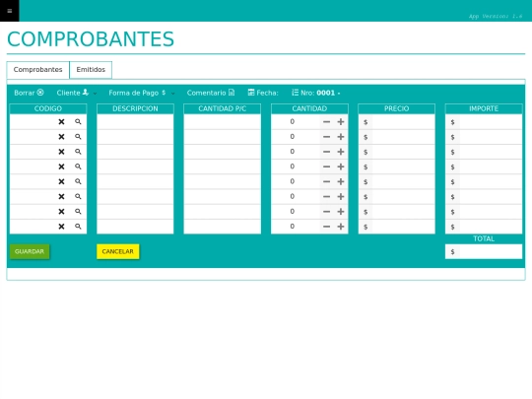Click the first row quantity value field

tap(296, 122)
